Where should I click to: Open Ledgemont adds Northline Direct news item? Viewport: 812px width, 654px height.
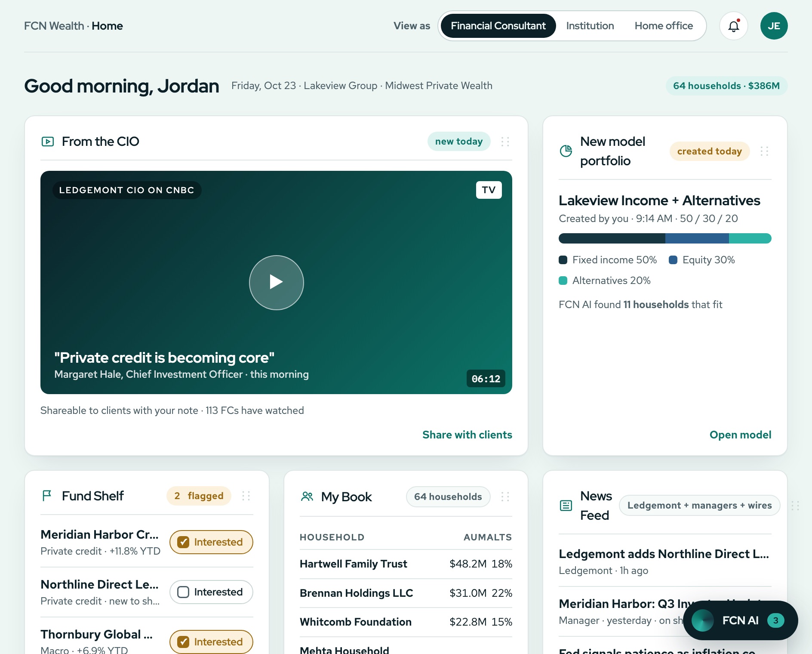pyautogui.click(x=665, y=561)
